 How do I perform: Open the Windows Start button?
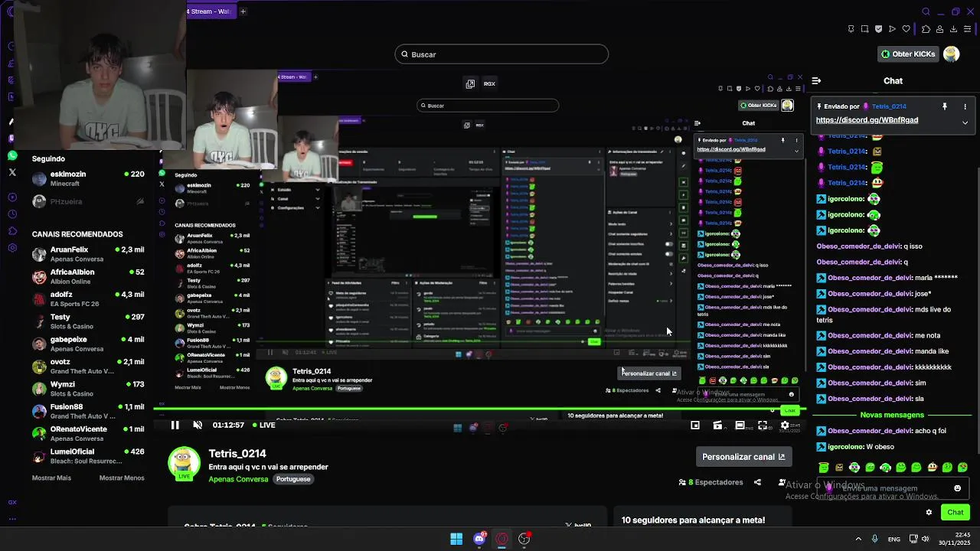[456, 539]
